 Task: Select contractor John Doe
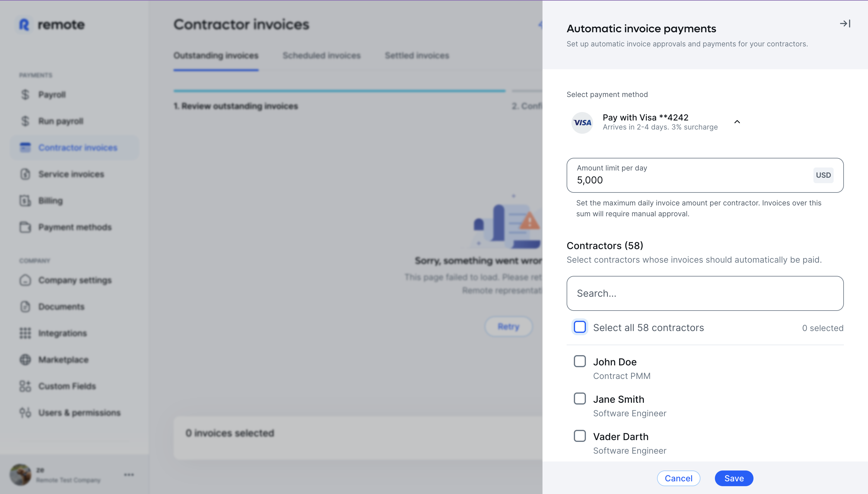point(580,361)
